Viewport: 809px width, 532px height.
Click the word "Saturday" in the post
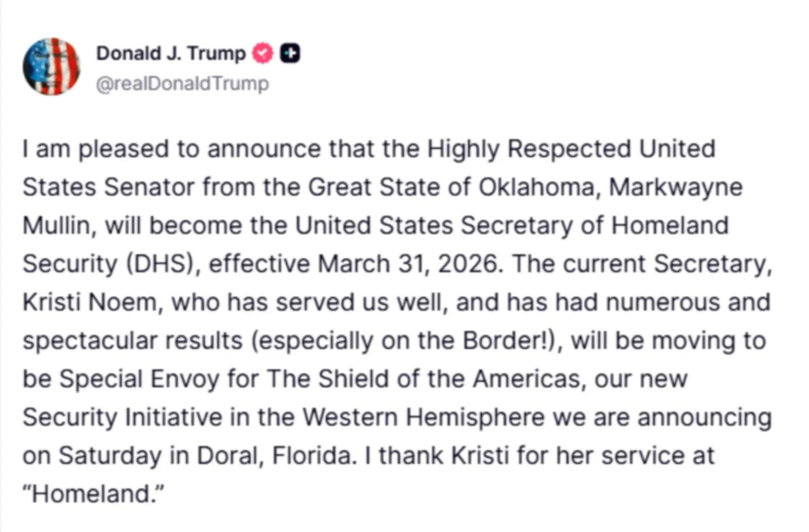(110, 456)
